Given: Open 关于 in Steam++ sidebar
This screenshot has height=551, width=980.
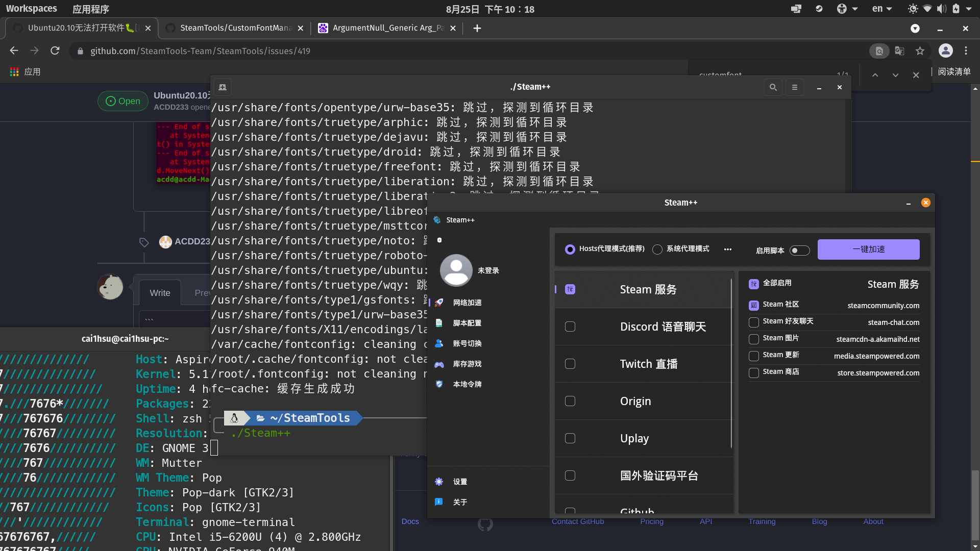Looking at the screenshot, I should point(459,502).
